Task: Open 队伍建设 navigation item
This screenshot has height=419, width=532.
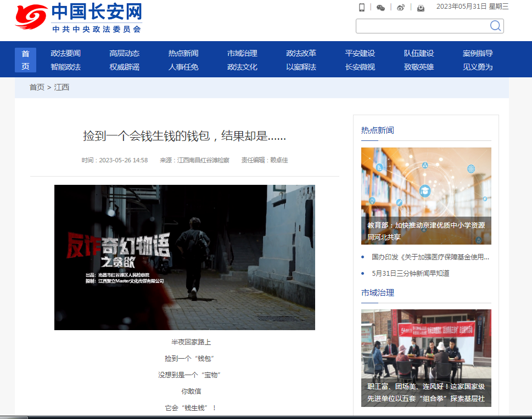Action: pyautogui.click(x=419, y=53)
